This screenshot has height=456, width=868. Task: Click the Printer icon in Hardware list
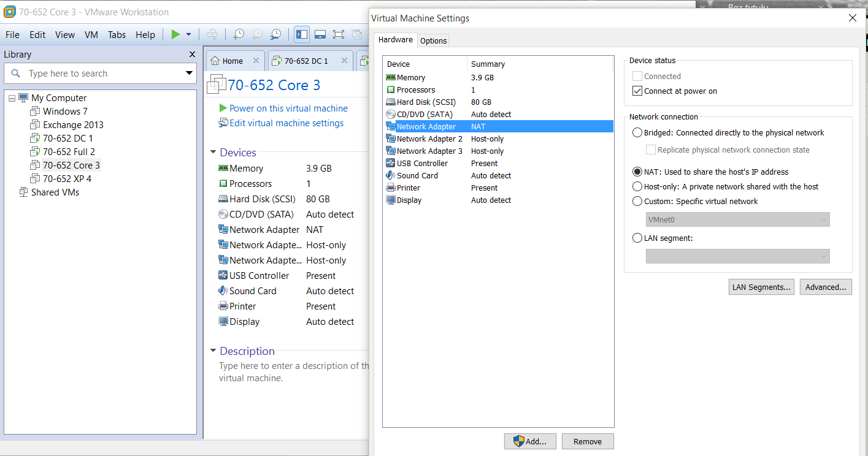point(391,188)
